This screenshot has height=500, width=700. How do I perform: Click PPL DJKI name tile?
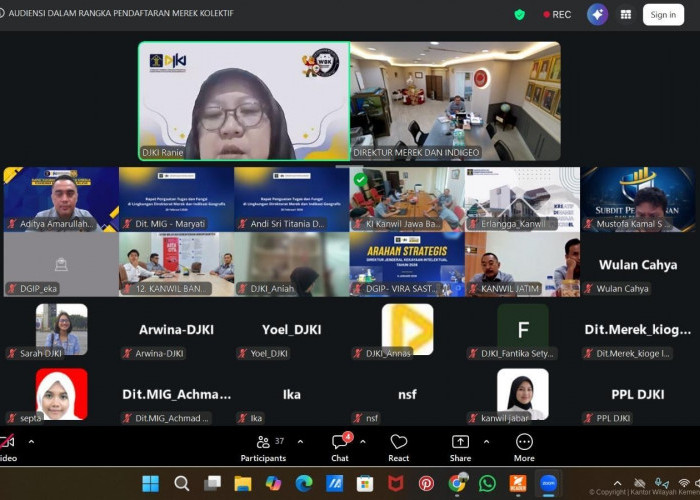click(x=638, y=394)
